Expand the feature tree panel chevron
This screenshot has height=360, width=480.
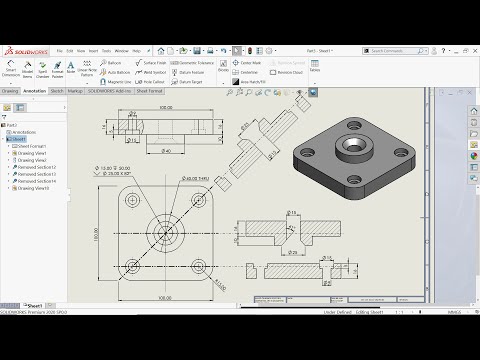click(x=64, y=107)
